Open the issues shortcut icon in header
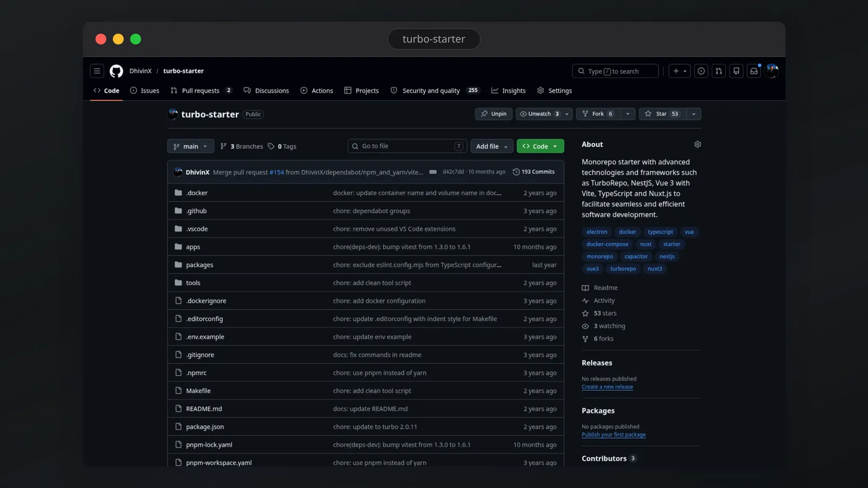The image size is (868, 488). click(x=701, y=71)
